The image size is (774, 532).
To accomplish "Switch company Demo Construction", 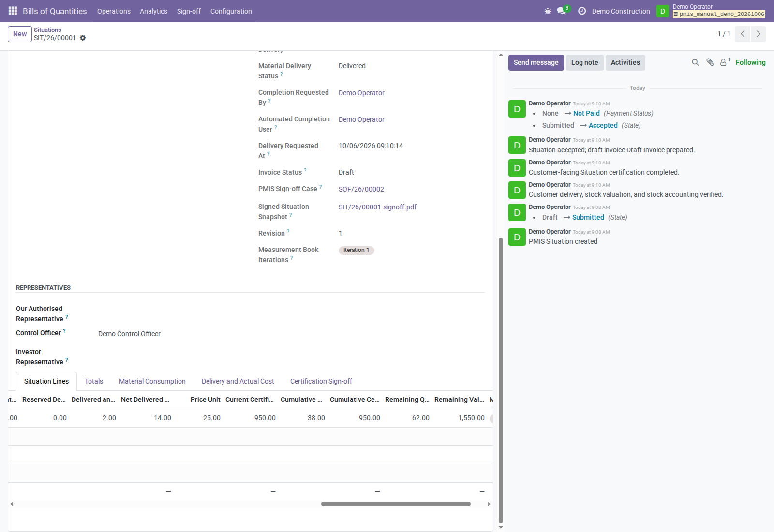I will point(621,11).
